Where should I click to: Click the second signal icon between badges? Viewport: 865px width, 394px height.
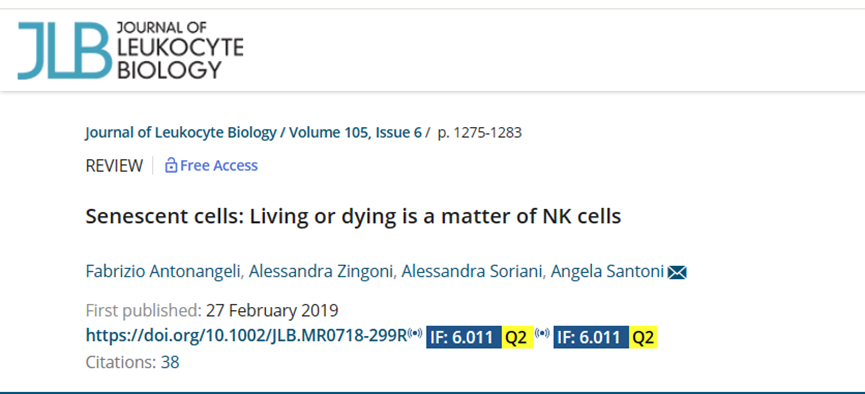click(x=543, y=333)
